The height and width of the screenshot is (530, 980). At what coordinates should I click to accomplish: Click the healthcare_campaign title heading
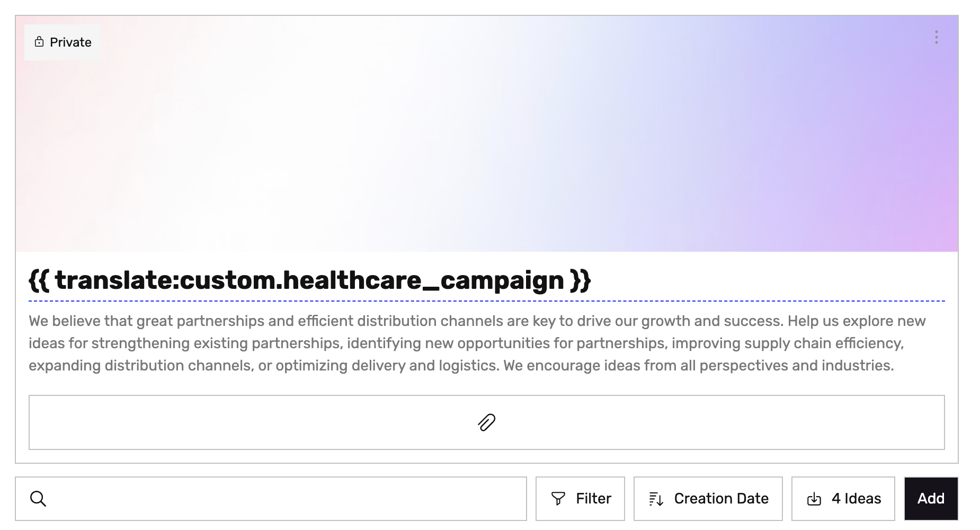tap(310, 280)
